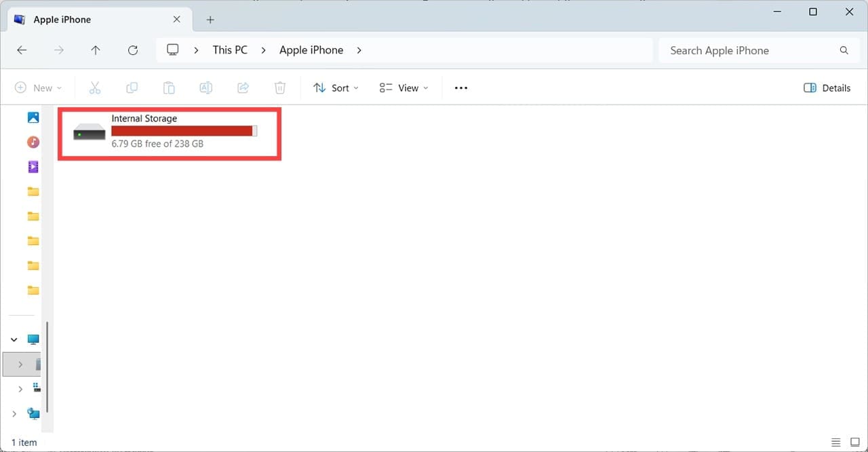Image resolution: width=868 pixels, height=452 pixels.
Task: Open the View layout dropdown
Action: (x=404, y=88)
